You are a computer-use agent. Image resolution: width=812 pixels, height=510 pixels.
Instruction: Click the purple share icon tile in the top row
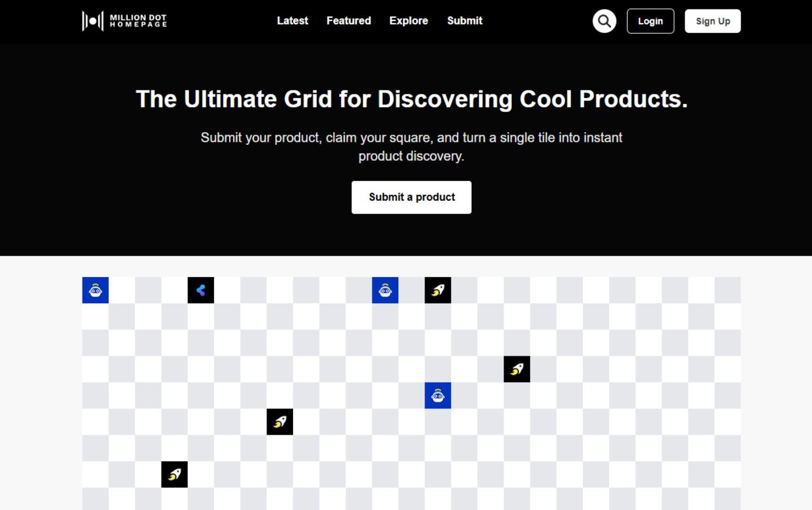[x=200, y=290]
